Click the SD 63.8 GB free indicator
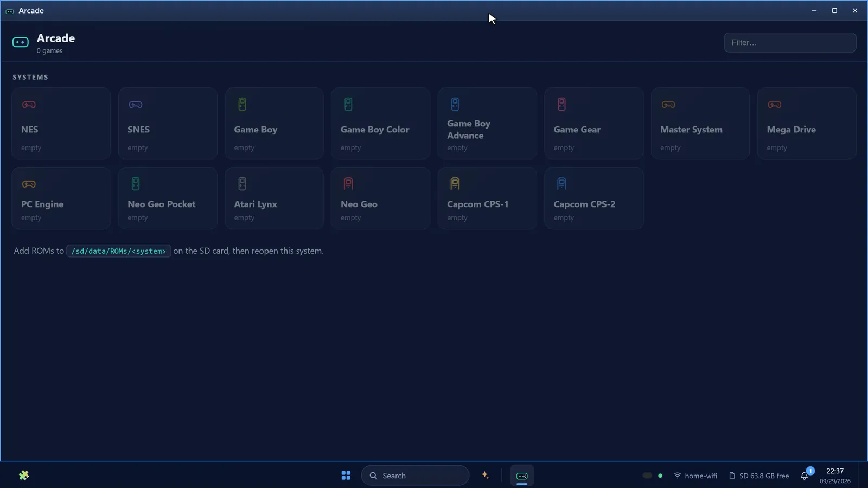Viewport: 868px width, 488px height. [x=759, y=476]
